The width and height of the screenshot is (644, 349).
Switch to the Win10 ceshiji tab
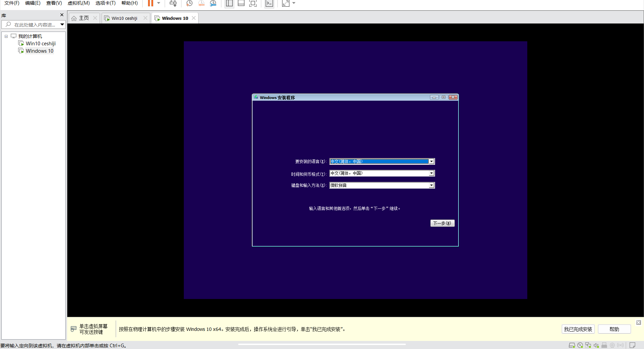(x=124, y=18)
